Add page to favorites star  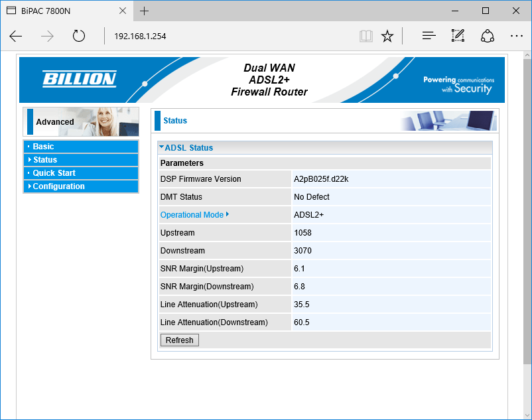point(387,36)
